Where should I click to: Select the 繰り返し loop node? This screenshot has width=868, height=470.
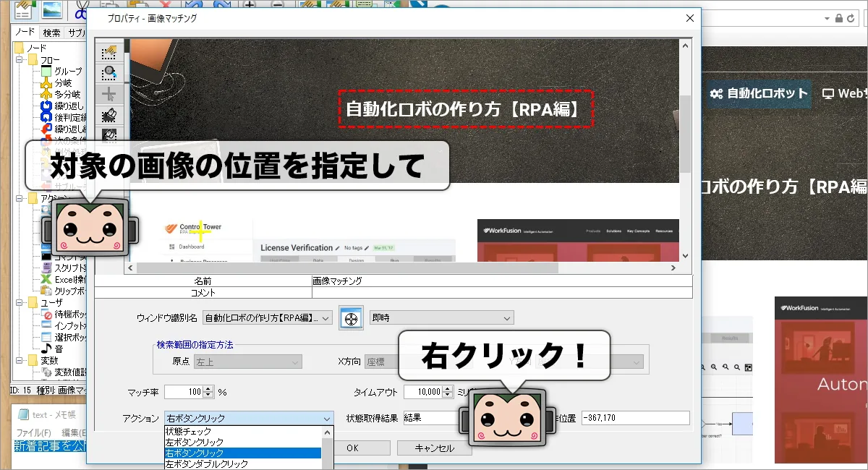coord(61,106)
